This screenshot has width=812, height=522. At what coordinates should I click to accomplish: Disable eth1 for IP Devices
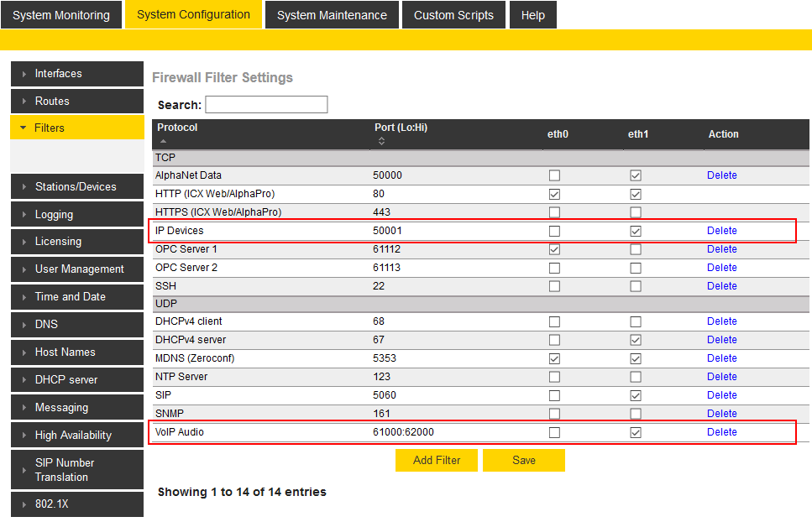(x=636, y=231)
